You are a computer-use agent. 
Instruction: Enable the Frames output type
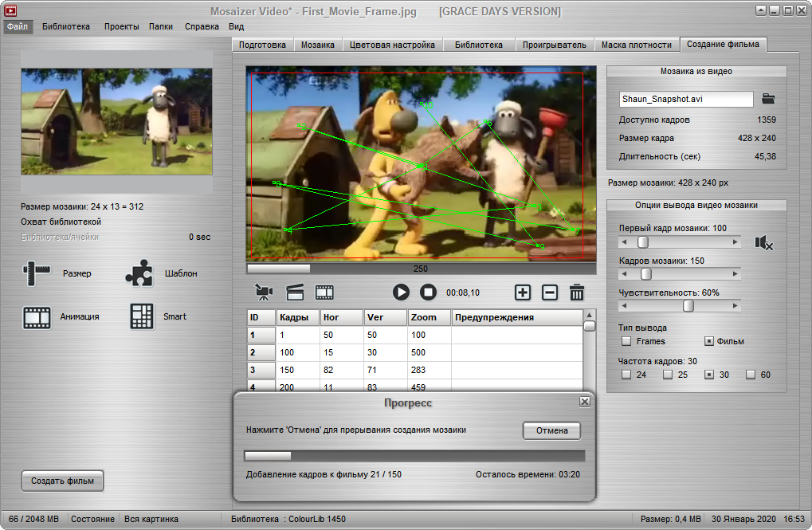click(626, 341)
